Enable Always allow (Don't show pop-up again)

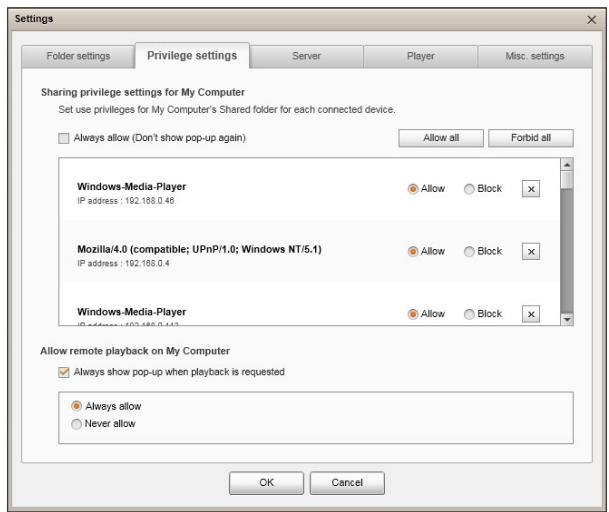click(x=64, y=138)
